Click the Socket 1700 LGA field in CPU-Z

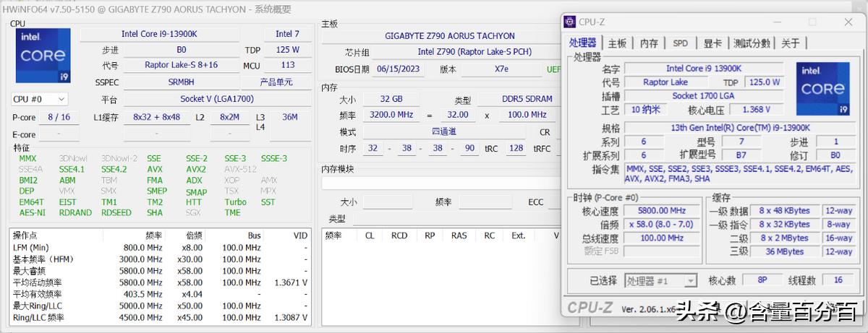[x=704, y=96]
